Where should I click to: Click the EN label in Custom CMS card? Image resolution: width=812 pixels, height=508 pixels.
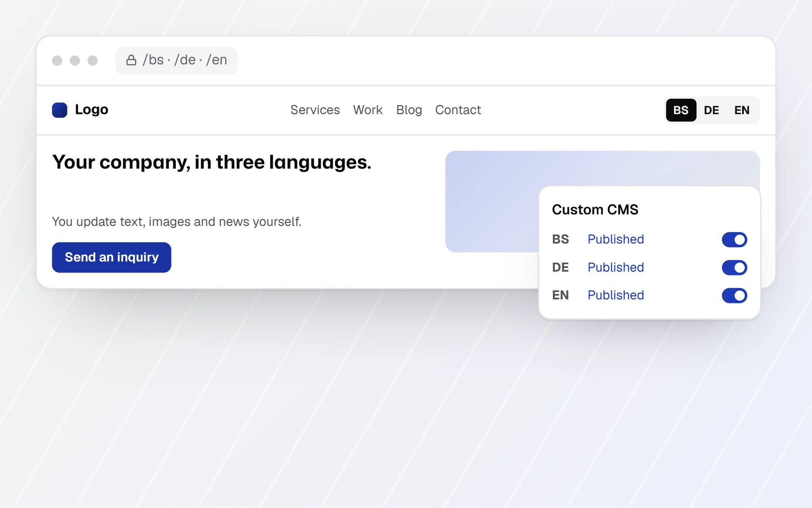click(x=560, y=295)
